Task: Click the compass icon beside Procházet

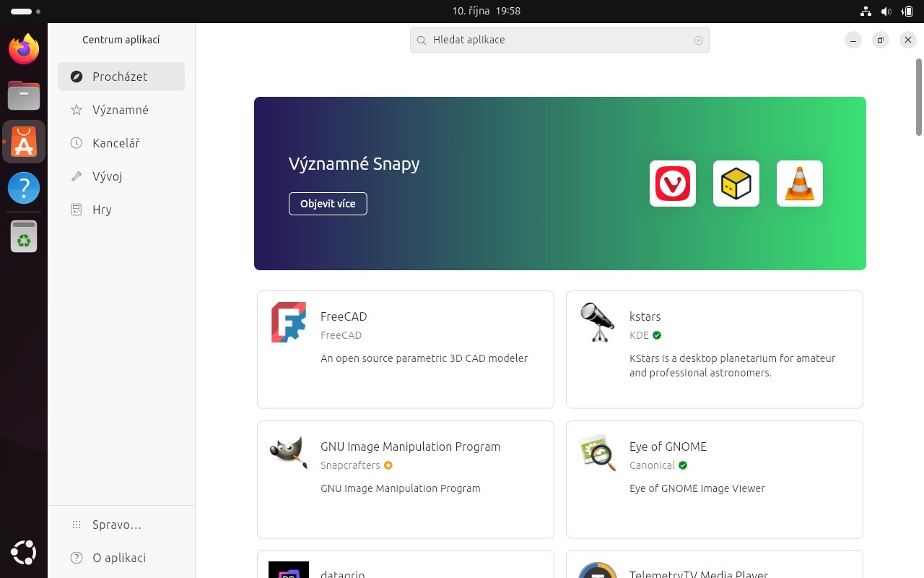Action: (x=77, y=77)
